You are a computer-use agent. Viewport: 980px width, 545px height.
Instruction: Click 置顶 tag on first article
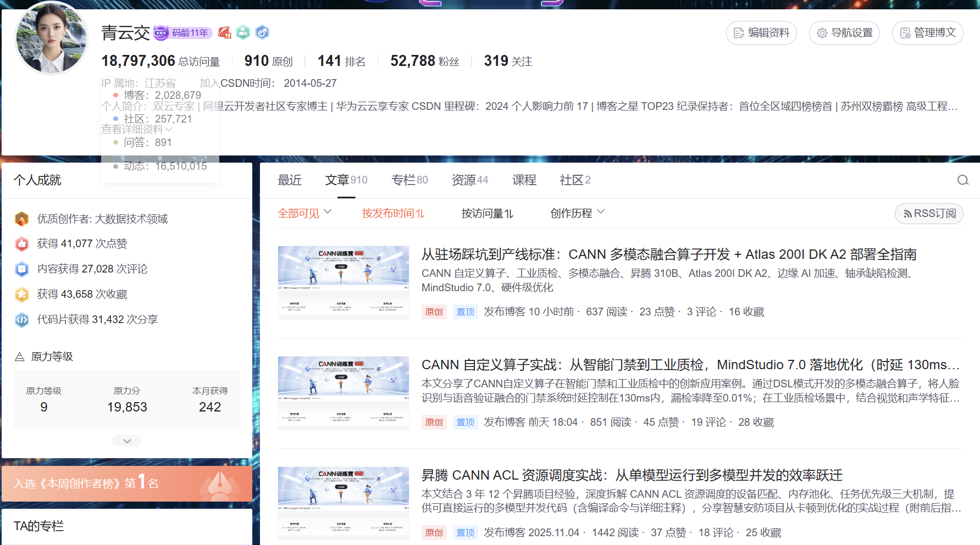tap(466, 312)
